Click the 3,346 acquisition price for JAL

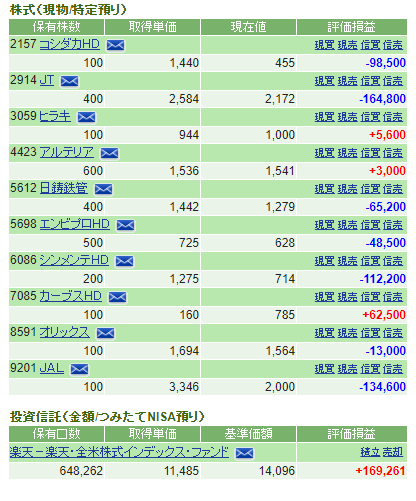(184, 387)
